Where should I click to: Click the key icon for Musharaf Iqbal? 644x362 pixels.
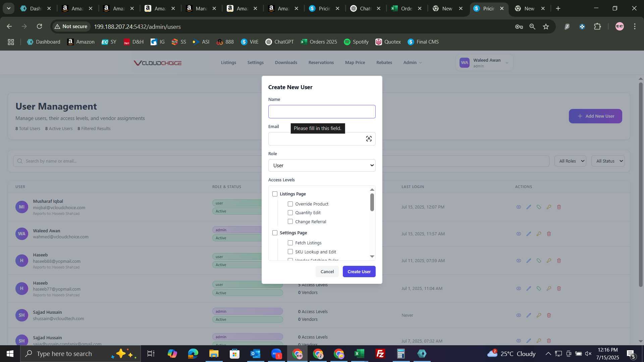click(549, 207)
